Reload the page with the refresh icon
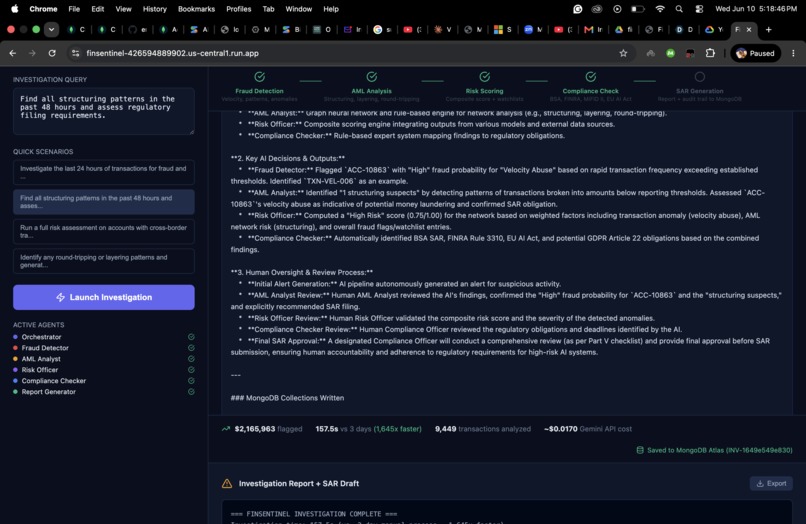The width and height of the screenshot is (806, 524). coord(52,53)
